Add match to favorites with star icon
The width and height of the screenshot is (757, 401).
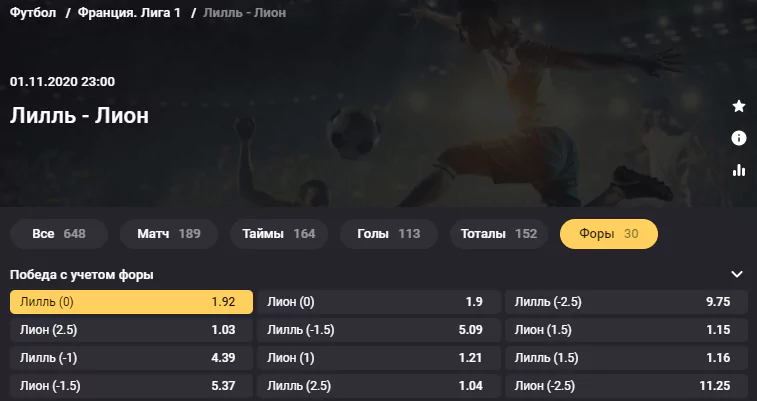click(x=739, y=106)
